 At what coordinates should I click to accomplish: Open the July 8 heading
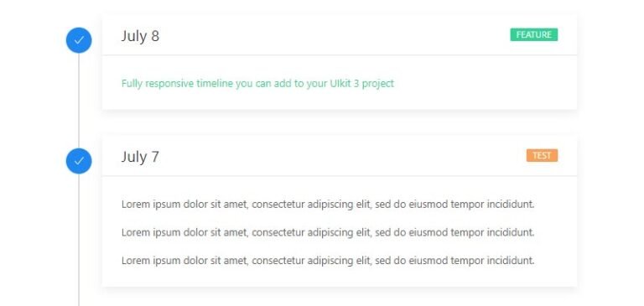[x=140, y=36]
